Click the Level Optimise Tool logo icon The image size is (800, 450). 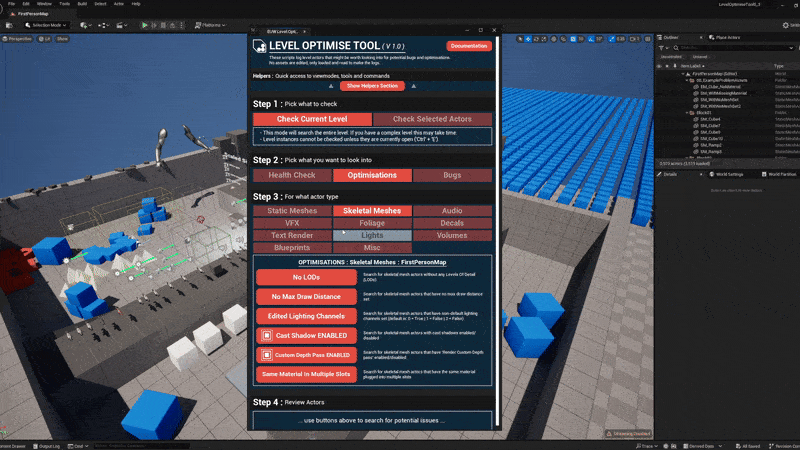coord(260,46)
